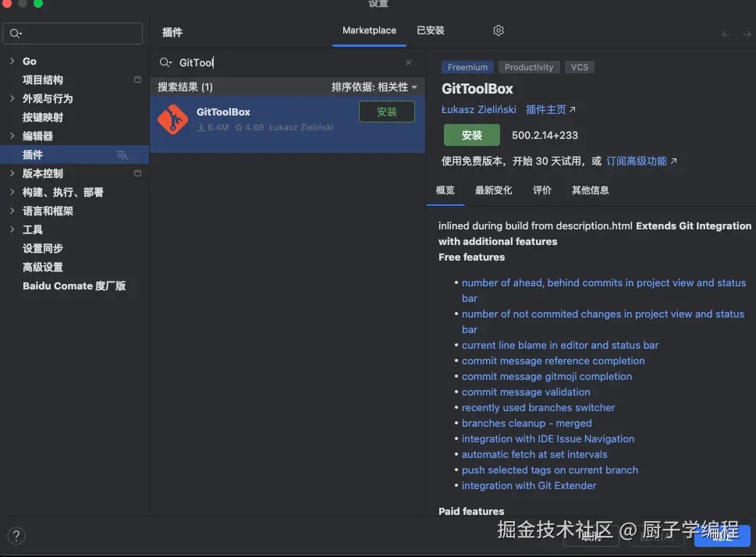Open the 最新变化 tab
The image size is (756, 557).
[493, 190]
